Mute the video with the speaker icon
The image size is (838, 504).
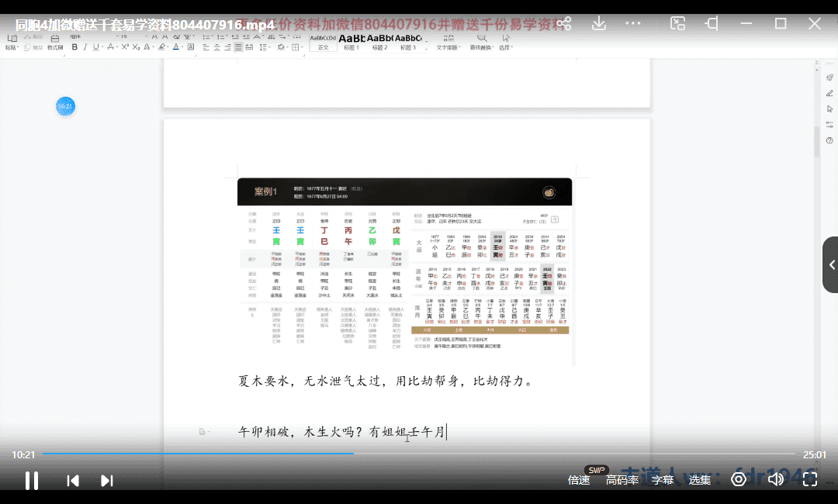tap(774, 479)
